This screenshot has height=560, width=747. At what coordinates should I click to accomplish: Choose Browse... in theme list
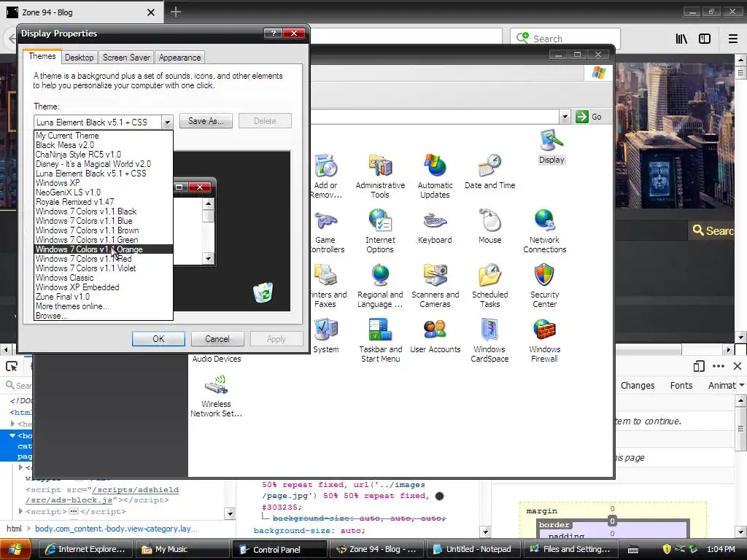coord(104,316)
